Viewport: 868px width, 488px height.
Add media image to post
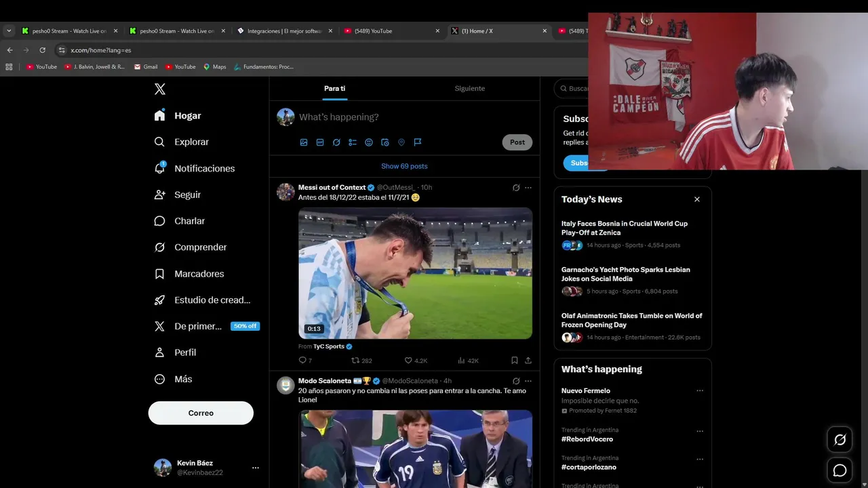click(x=304, y=142)
